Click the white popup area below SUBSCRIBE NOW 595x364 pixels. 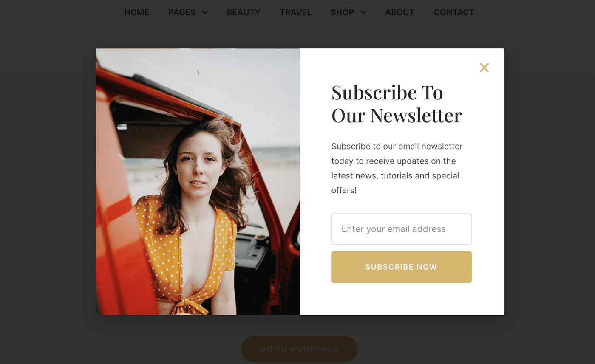click(x=402, y=299)
